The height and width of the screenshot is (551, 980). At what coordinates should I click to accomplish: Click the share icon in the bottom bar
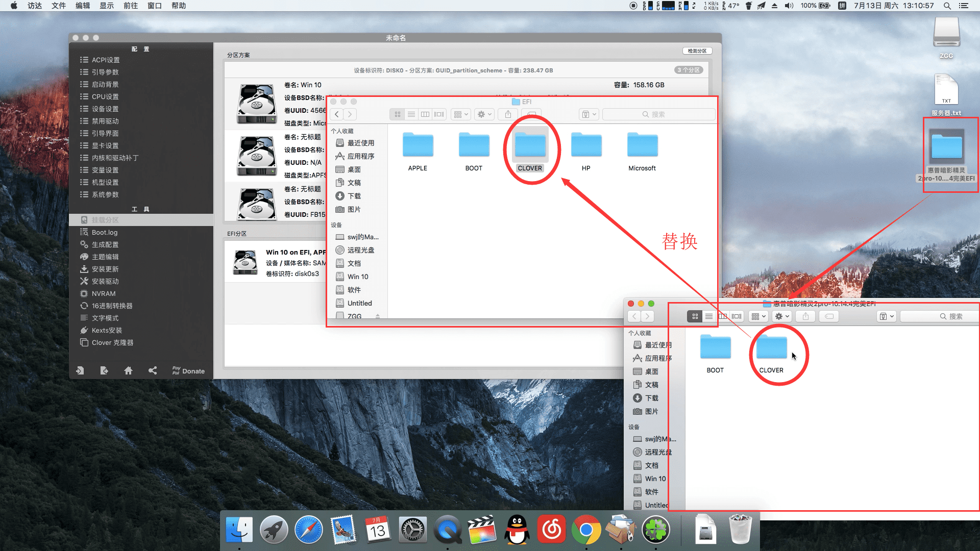[153, 371]
